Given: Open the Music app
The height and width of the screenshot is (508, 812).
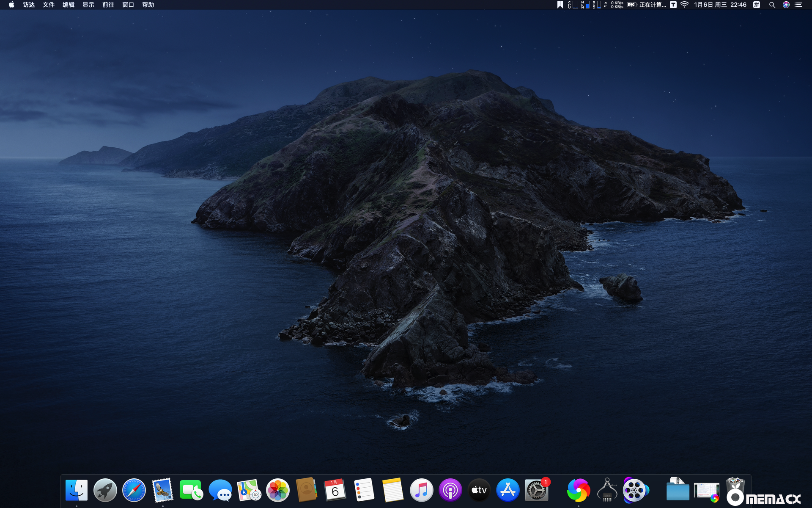Looking at the screenshot, I should [422, 490].
